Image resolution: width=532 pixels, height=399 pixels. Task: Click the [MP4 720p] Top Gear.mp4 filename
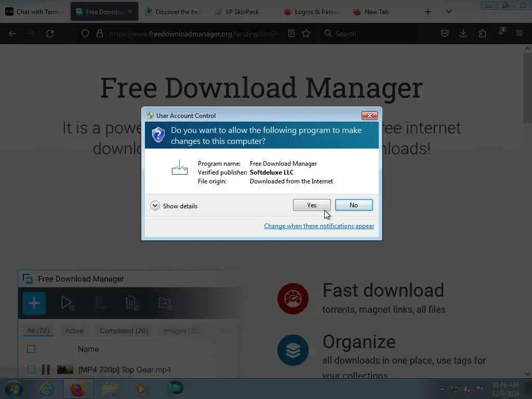point(125,369)
